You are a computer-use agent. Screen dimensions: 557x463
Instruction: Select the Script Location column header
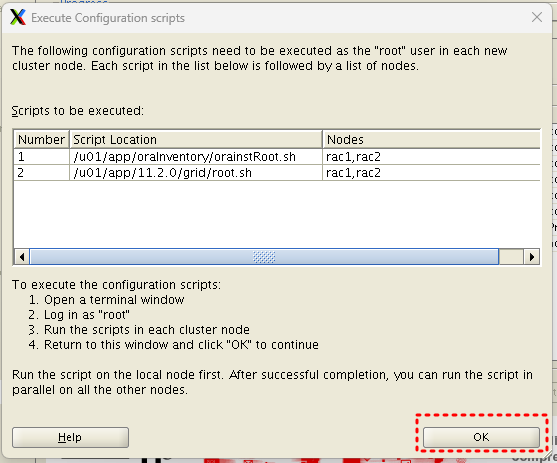pyautogui.click(x=196, y=139)
